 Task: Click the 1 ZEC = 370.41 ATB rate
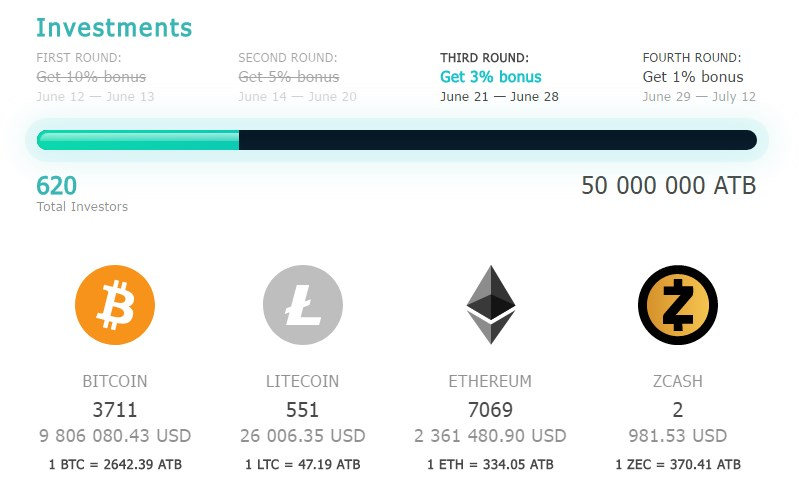(x=678, y=464)
